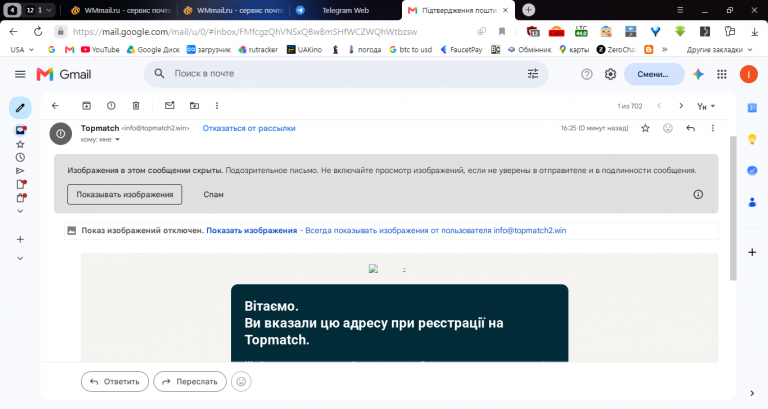Always show images from info@topmatch2.win
768x409 pixels.
[x=435, y=230]
